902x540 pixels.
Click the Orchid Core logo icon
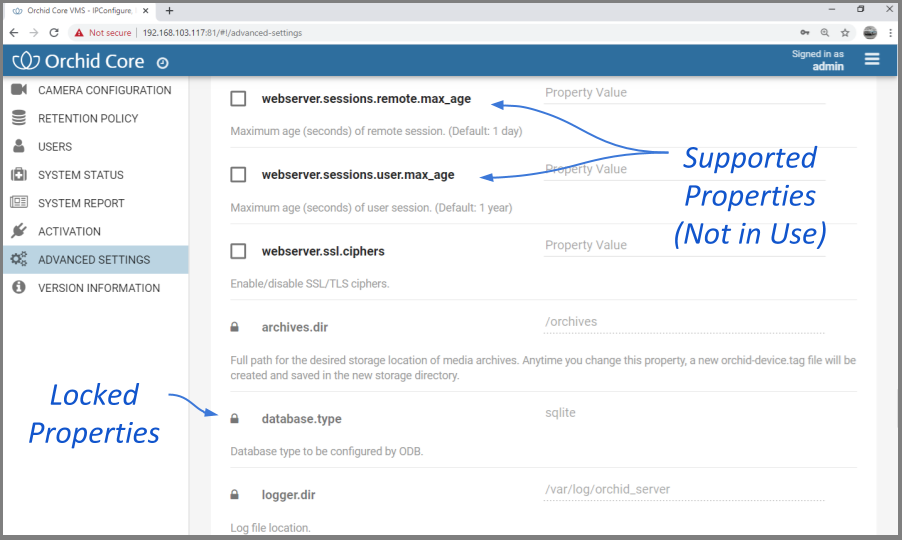(27, 61)
